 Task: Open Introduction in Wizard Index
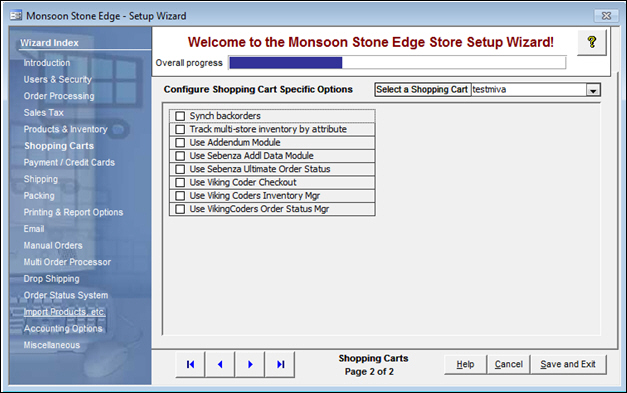point(47,63)
